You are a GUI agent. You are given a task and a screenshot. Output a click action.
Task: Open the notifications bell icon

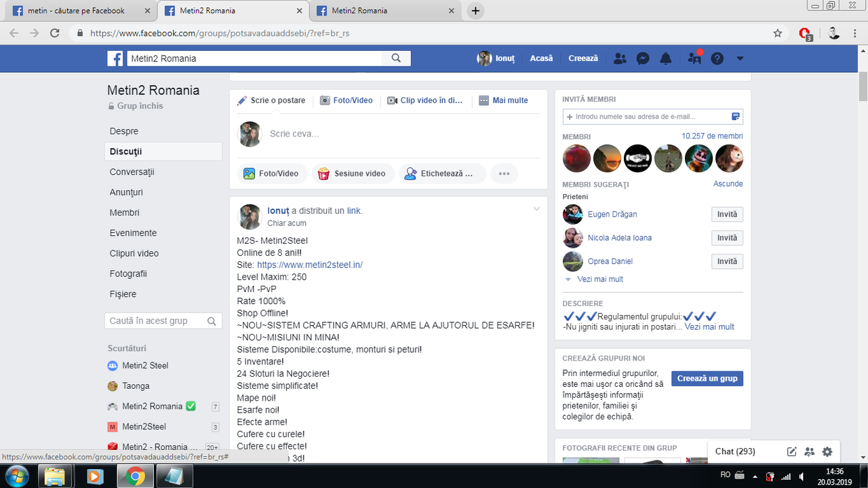666,58
